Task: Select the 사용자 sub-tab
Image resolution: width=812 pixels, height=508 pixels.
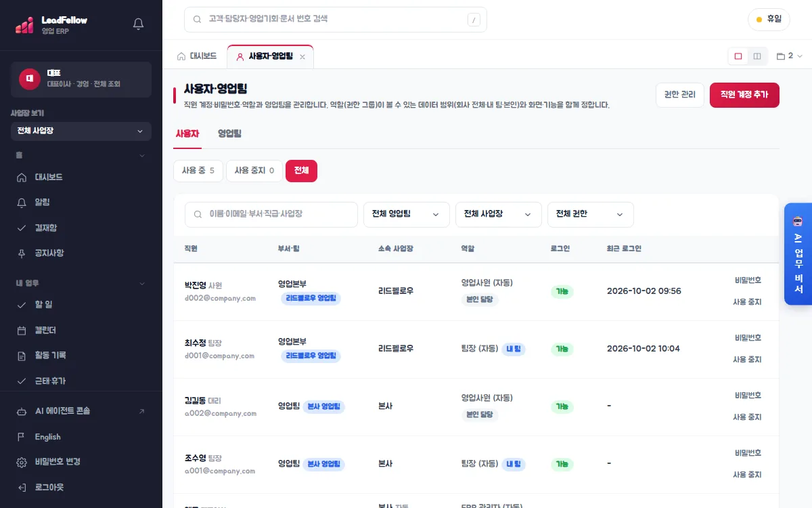Action: [x=187, y=133]
